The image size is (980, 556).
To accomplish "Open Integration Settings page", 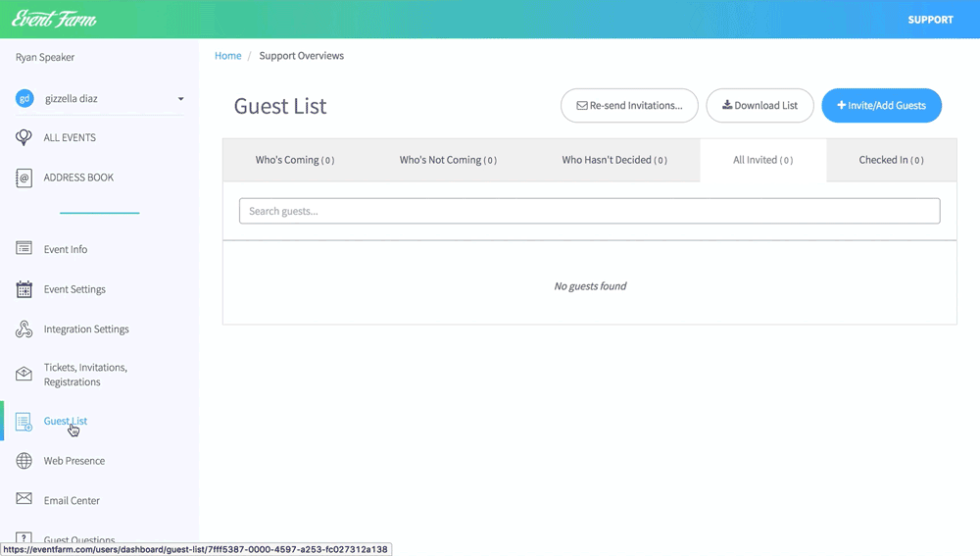I will pyautogui.click(x=86, y=329).
